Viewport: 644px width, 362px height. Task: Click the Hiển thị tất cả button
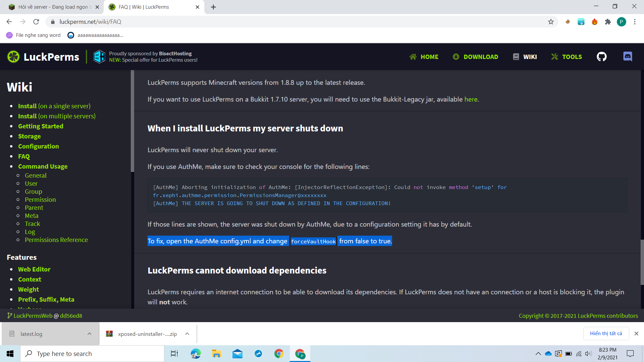pyautogui.click(x=606, y=334)
